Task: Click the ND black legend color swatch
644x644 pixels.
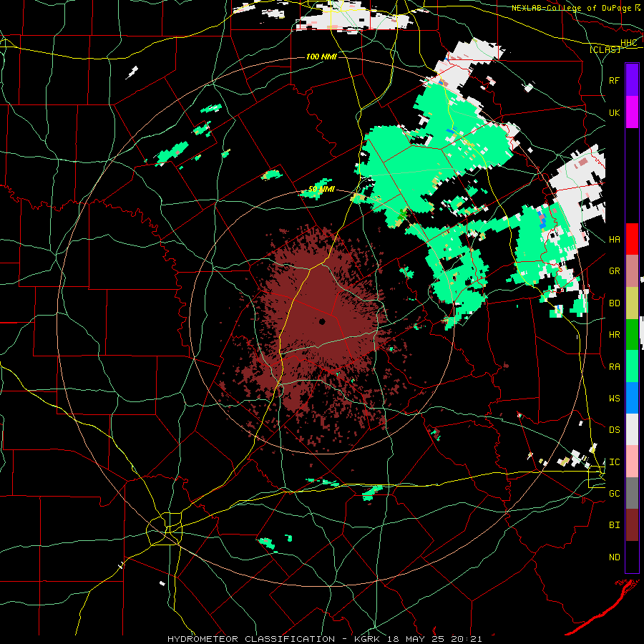Action: 632,557
